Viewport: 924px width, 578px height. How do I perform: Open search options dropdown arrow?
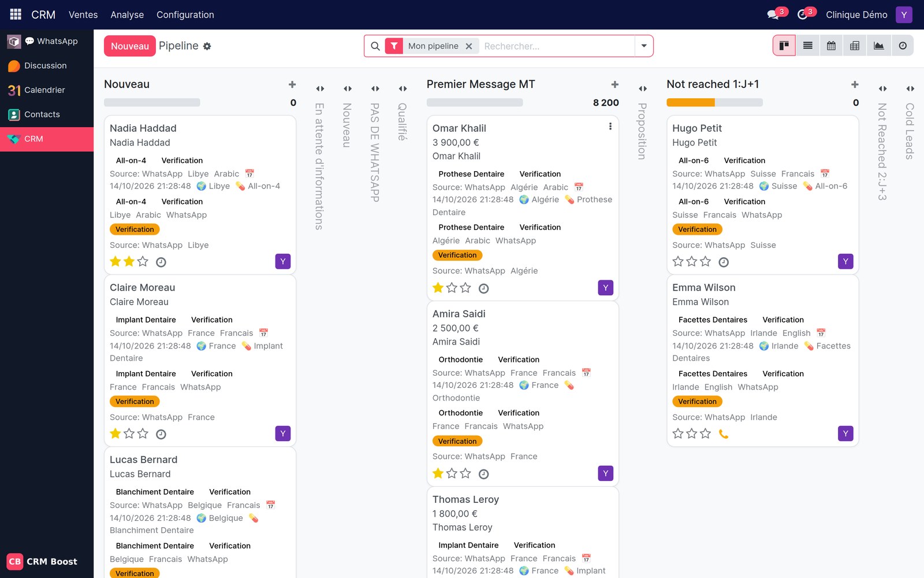(x=643, y=46)
